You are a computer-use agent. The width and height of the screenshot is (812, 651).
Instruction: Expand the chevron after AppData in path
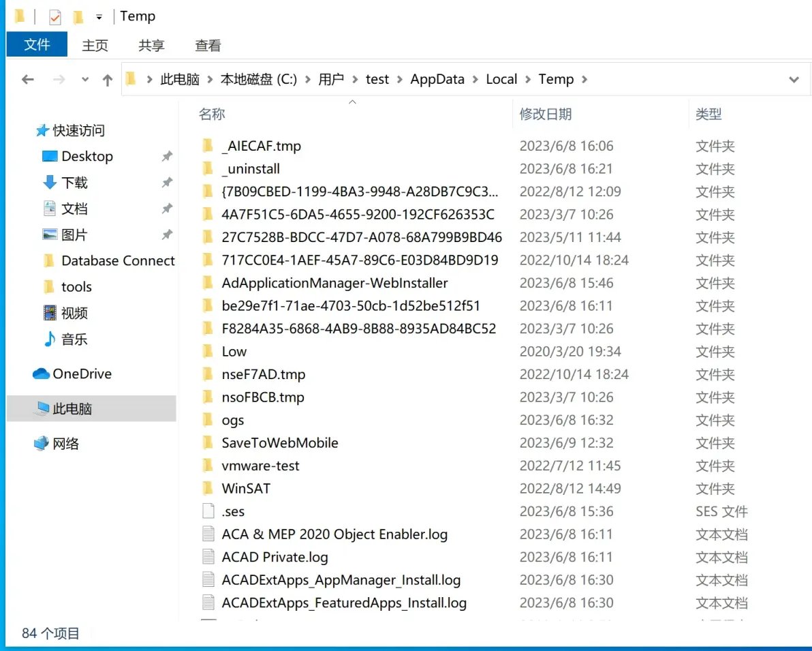pyautogui.click(x=475, y=79)
